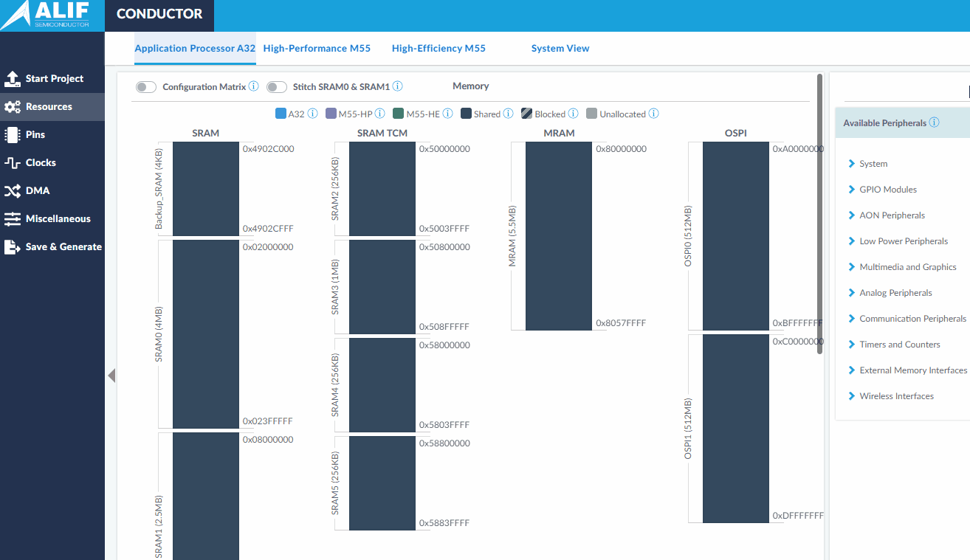The width and height of the screenshot is (970, 560).
Task: Expand the Low Power Peripherals group
Action: pos(852,241)
